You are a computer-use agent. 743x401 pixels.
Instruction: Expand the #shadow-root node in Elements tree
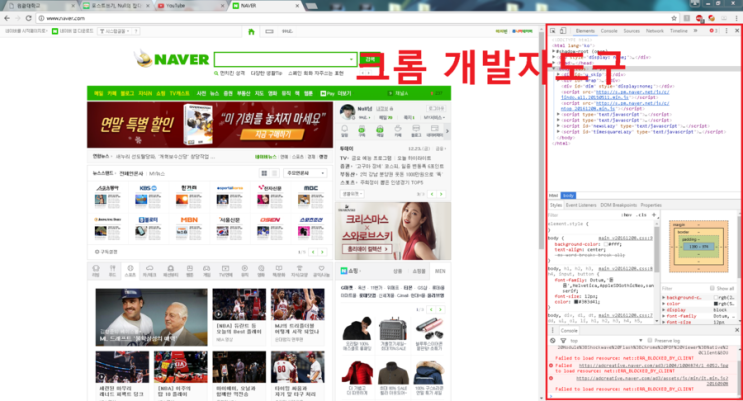point(553,51)
